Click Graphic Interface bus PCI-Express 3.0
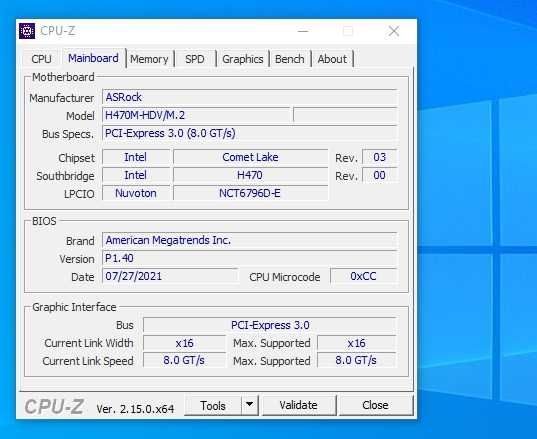The width and height of the screenshot is (537, 439). point(270,325)
